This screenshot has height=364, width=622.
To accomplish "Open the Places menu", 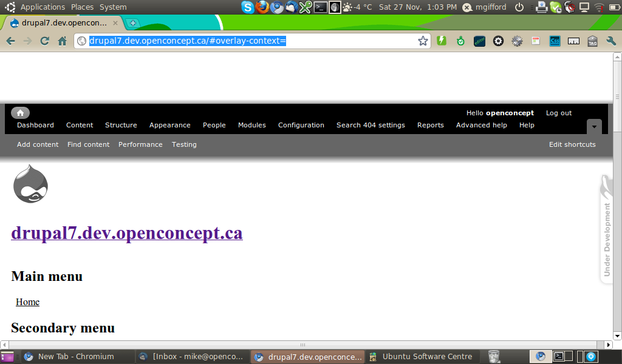I will coord(82,7).
